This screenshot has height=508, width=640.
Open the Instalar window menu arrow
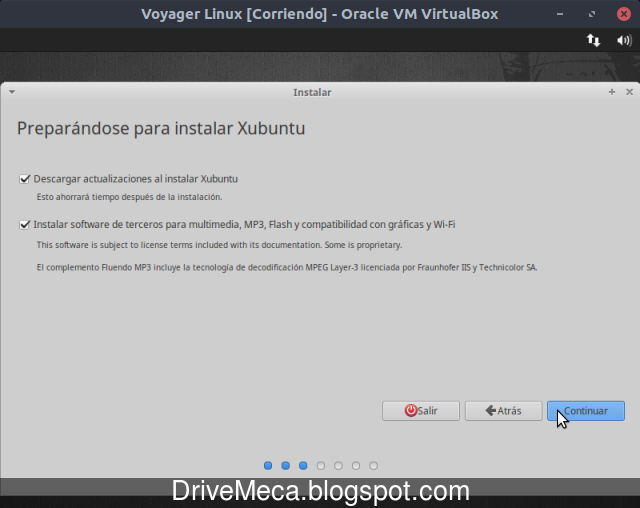[x=12, y=92]
